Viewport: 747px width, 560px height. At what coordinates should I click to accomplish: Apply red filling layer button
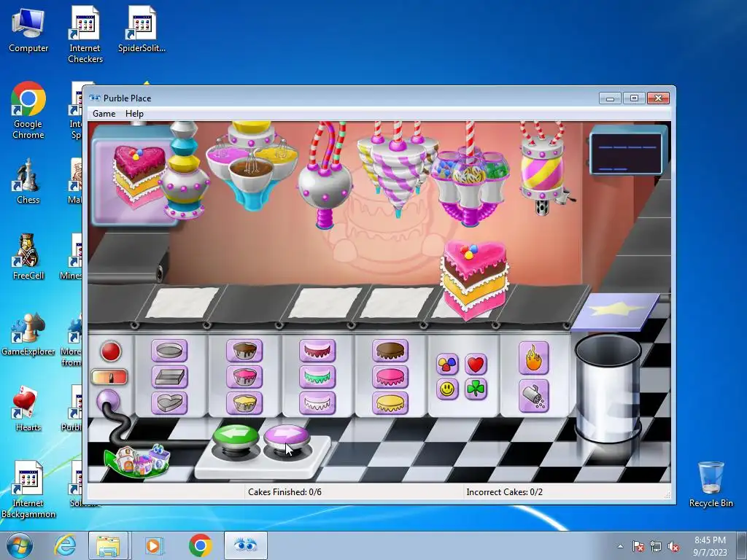click(x=317, y=351)
